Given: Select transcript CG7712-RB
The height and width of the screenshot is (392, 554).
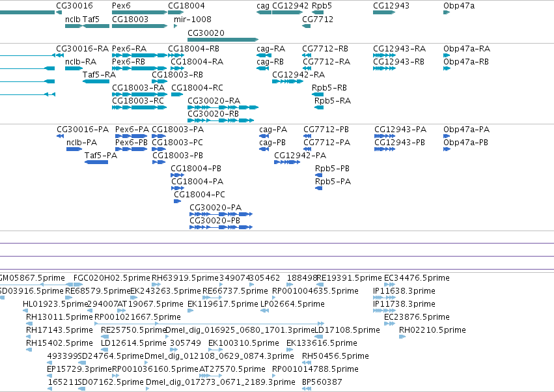Looking at the screenshot, I should click(x=325, y=48).
